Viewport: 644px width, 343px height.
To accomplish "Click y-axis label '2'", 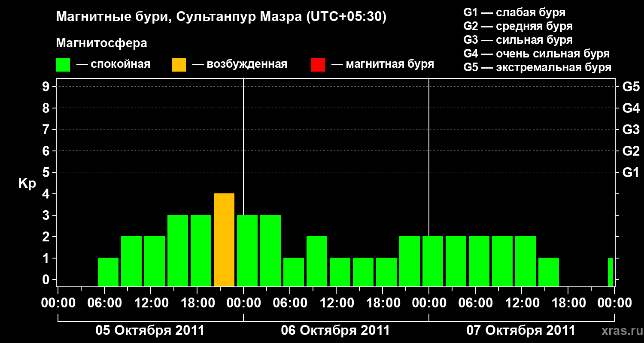I will click(x=47, y=237).
